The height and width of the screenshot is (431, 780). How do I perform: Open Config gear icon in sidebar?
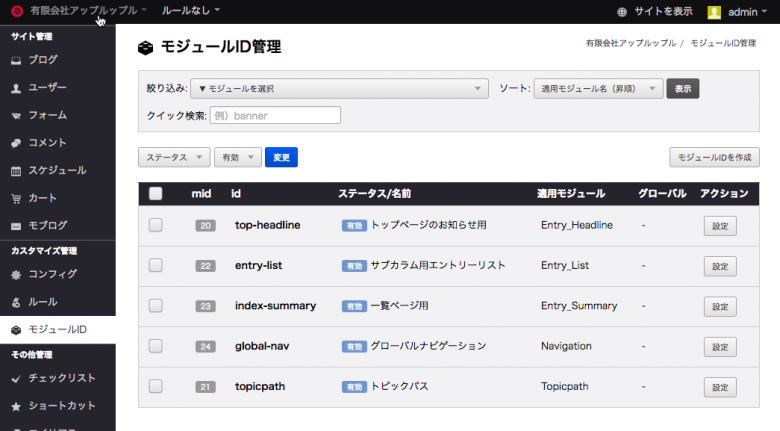coord(17,274)
